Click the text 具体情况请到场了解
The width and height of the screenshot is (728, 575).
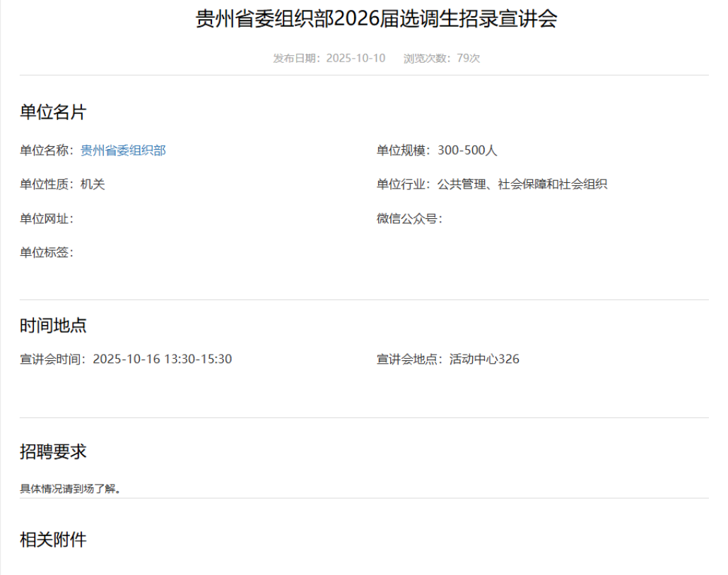point(69,489)
